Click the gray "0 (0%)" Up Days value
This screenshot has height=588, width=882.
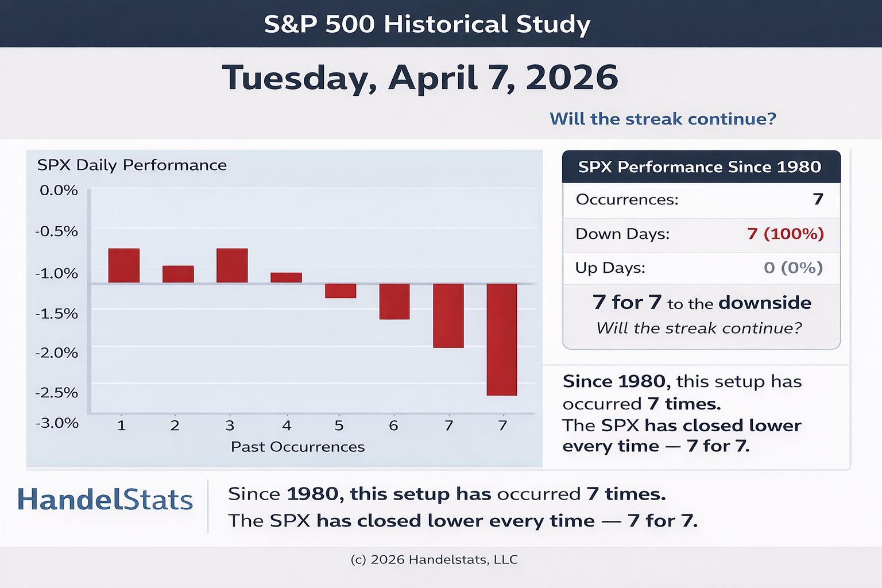793,268
